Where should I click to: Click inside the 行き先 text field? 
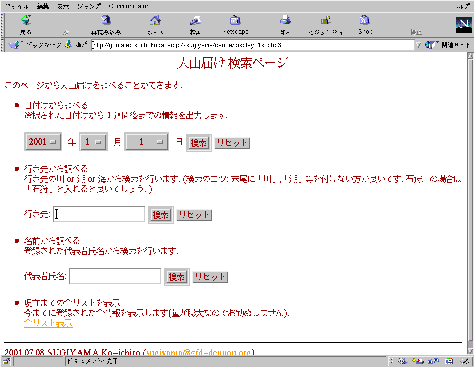click(x=99, y=214)
